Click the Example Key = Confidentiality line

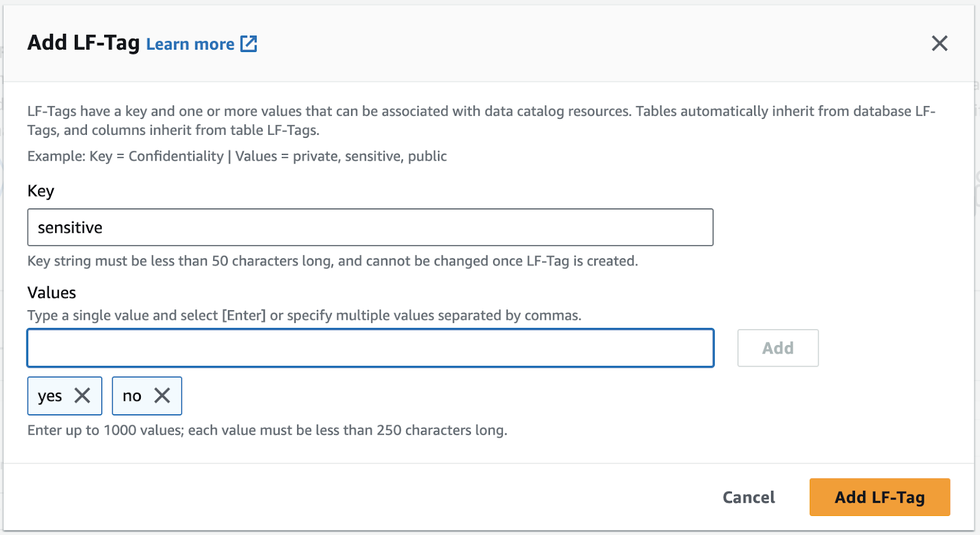click(237, 156)
